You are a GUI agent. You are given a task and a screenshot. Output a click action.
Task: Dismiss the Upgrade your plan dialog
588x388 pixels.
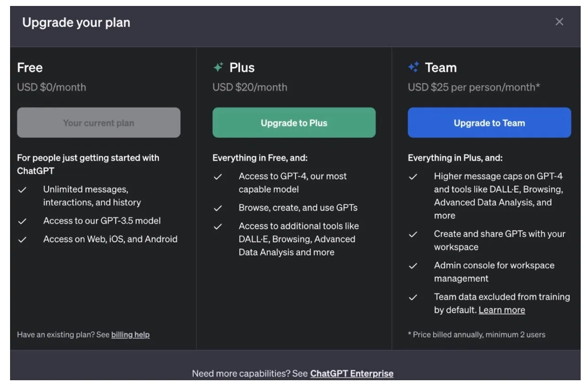(559, 22)
